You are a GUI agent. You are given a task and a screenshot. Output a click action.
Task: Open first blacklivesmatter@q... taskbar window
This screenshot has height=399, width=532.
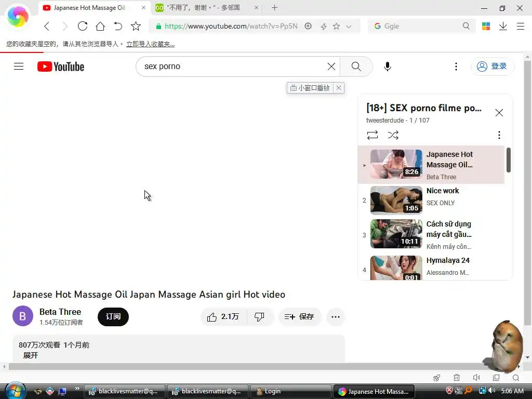125,391
